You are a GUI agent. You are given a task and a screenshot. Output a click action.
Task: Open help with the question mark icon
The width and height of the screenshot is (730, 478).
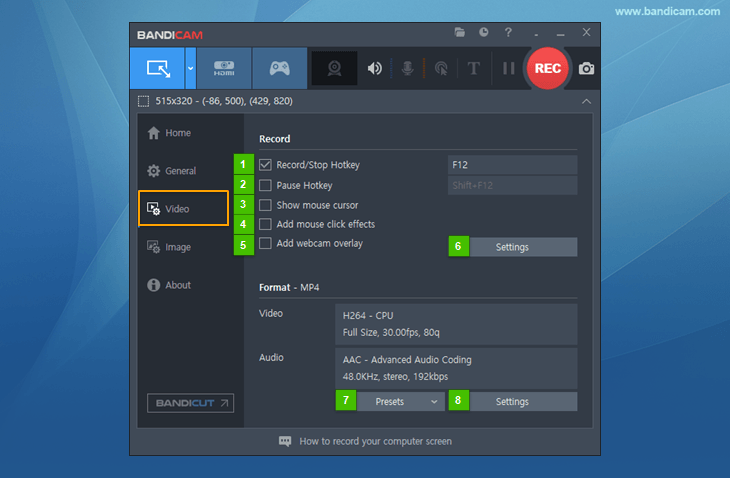click(x=508, y=32)
